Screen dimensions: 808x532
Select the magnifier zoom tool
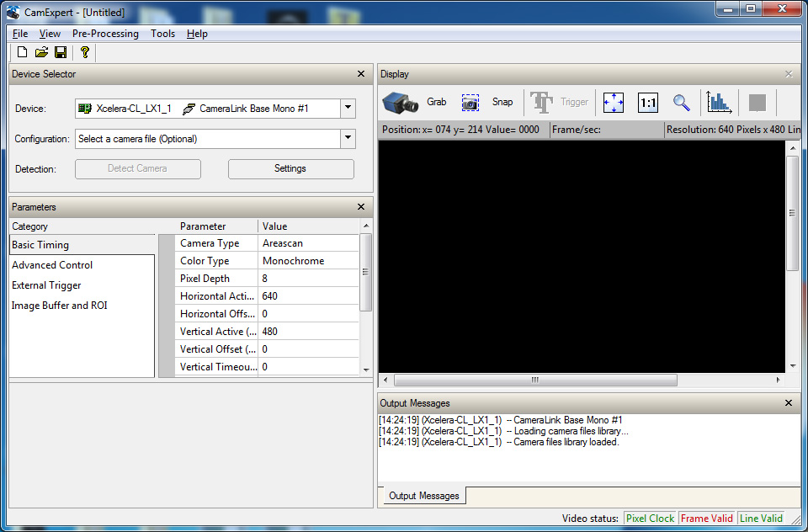click(682, 103)
